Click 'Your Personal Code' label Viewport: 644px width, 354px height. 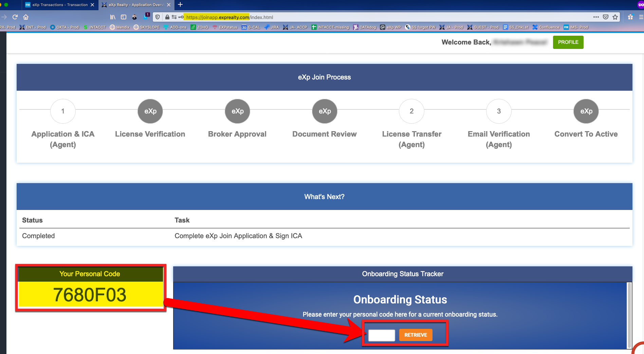pos(90,274)
